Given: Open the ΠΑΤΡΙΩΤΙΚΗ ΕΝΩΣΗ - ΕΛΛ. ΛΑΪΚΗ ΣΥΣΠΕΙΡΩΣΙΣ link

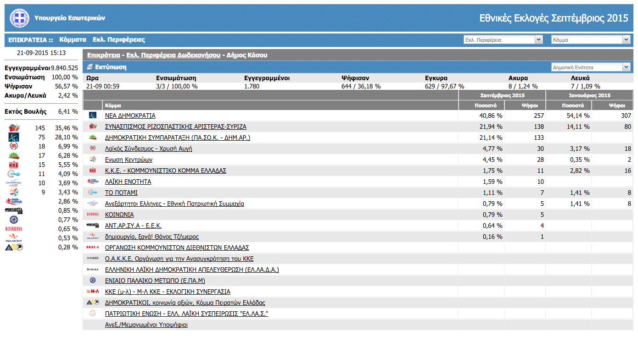Looking at the screenshot, I should tap(186, 314).
